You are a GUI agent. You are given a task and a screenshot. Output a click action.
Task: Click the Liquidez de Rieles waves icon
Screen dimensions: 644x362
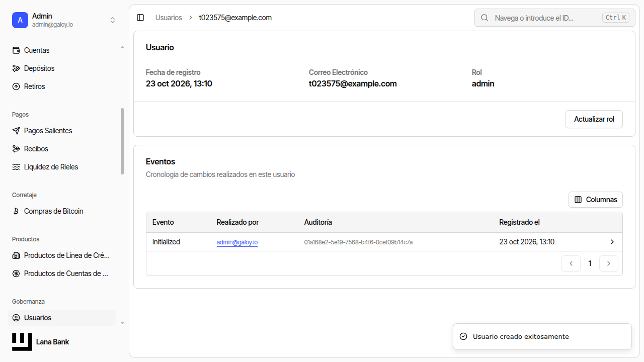point(16,167)
